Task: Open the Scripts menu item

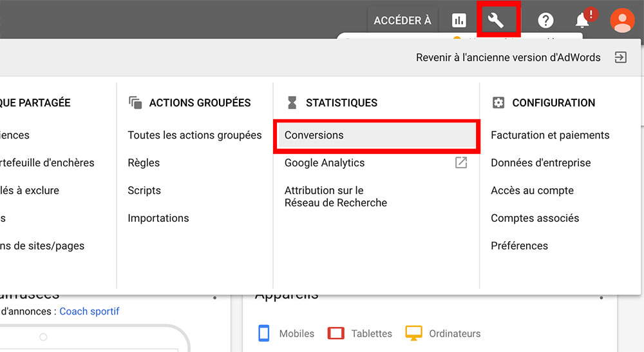Action: click(144, 190)
